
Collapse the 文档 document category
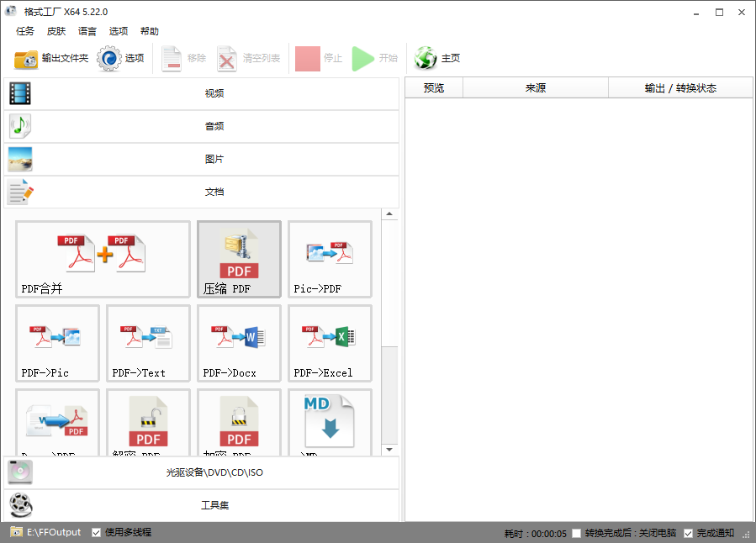202,192
